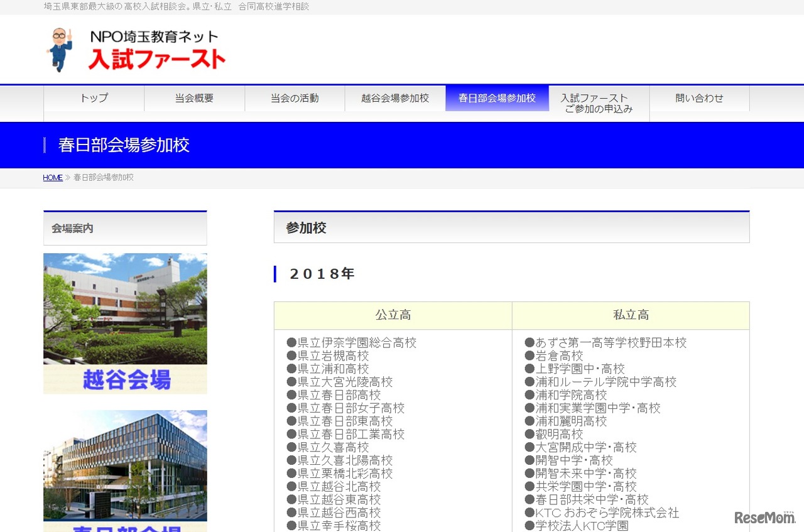Click 共栄学園中学・高校 entry

click(x=581, y=486)
